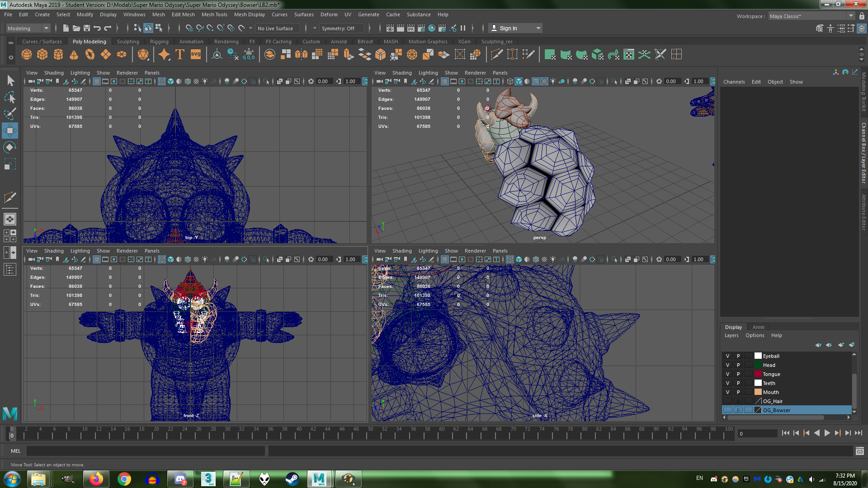This screenshot has width=868, height=488.
Task: Activate the Scale tool in toolbox
Action: point(10,164)
